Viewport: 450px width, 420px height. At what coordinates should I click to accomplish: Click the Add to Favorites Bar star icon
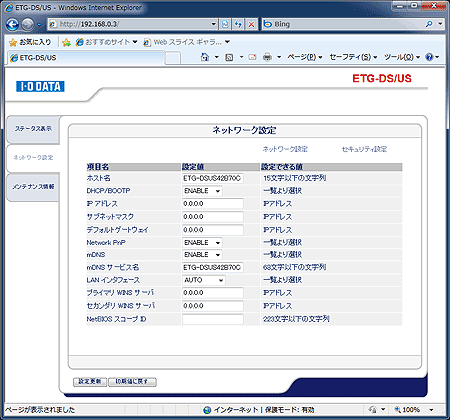tap(66, 42)
